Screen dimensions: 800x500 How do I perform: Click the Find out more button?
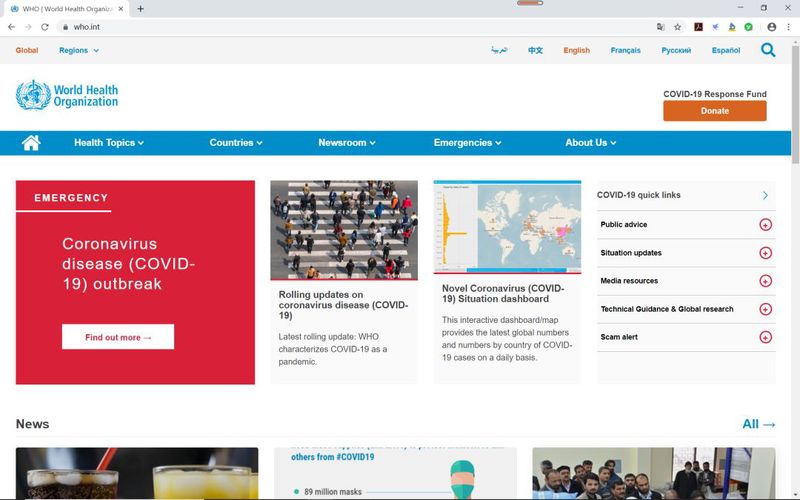118,337
